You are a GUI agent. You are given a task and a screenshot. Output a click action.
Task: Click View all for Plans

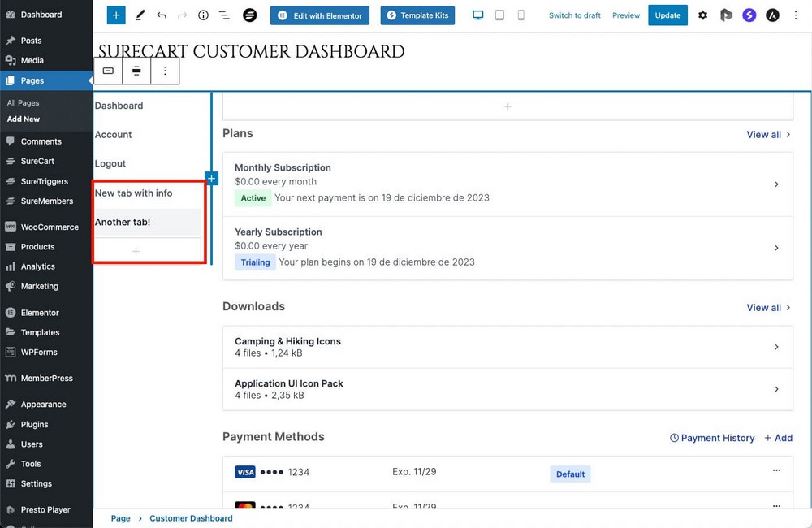pos(768,135)
